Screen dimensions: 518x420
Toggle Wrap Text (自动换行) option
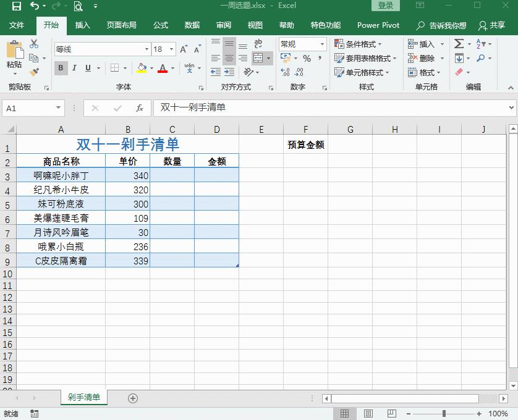click(x=259, y=43)
